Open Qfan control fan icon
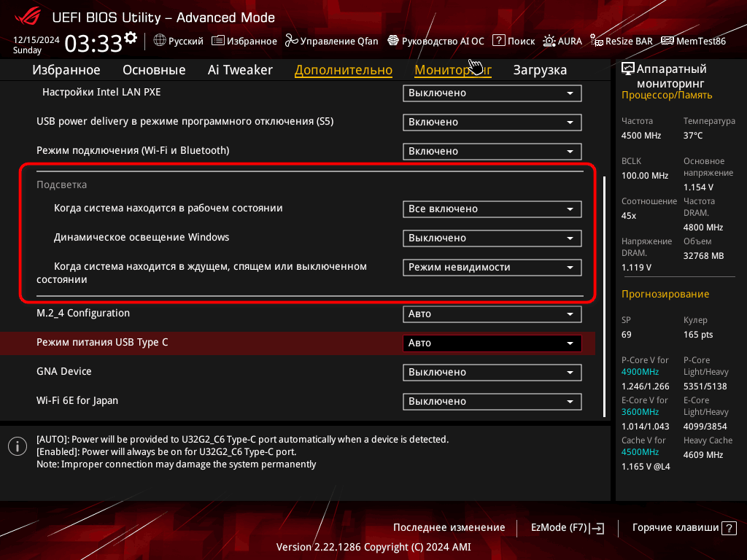 click(x=292, y=41)
